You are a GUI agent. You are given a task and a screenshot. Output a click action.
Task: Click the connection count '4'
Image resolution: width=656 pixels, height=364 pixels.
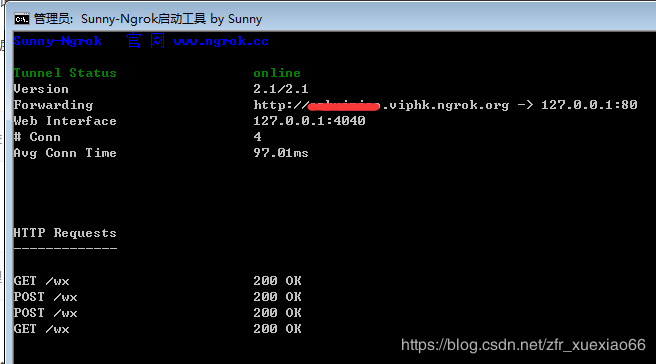pos(257,137)
